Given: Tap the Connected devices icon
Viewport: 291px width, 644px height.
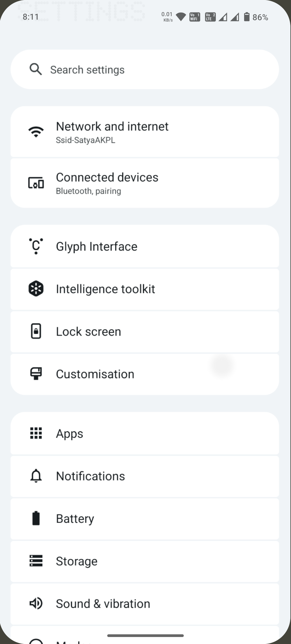Looking at the screenshot, I should click(36, 183).
